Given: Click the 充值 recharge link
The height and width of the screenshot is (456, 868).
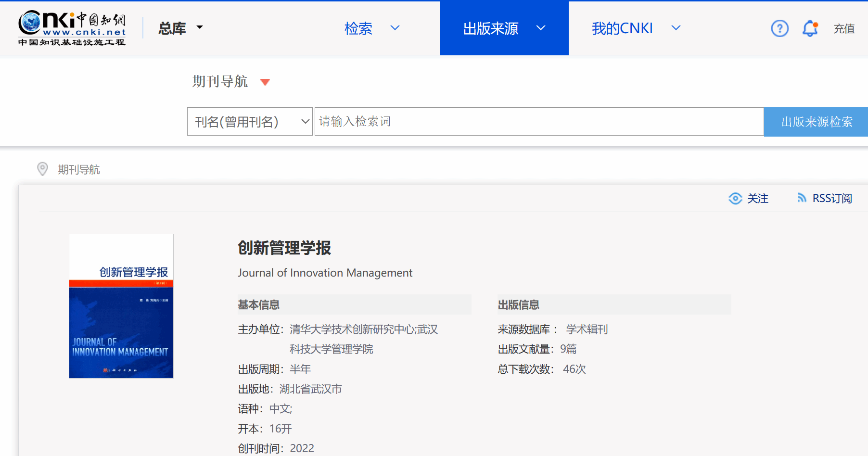Looking at the screenshot, I should coord(844,29).
